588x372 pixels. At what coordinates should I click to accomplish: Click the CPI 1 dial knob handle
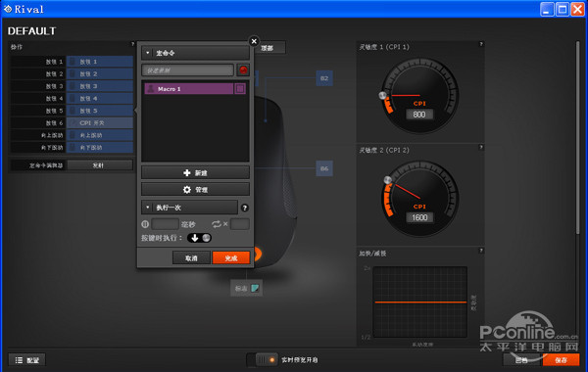[x=382, y=95]
